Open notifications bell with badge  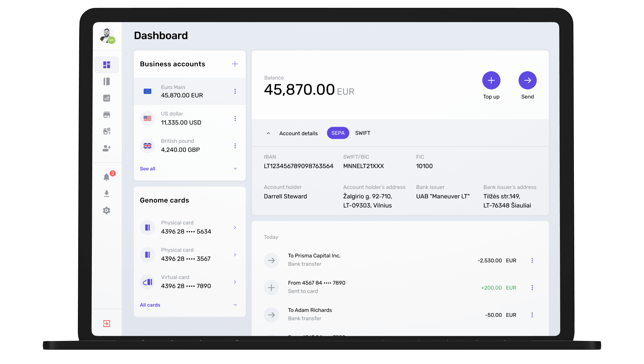pyautogui.click(x=106, y=177)
